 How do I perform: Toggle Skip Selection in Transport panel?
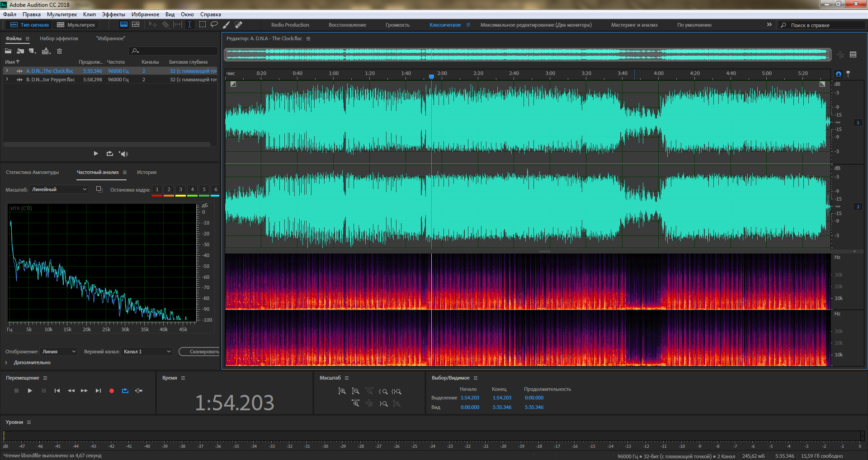[139, 391]
